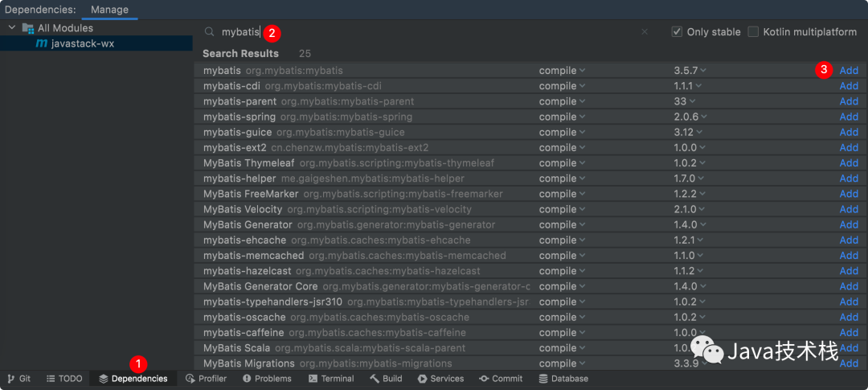Add the mybatis-hazelcast dependency
The image size is (868, 390).
point(849,271)
